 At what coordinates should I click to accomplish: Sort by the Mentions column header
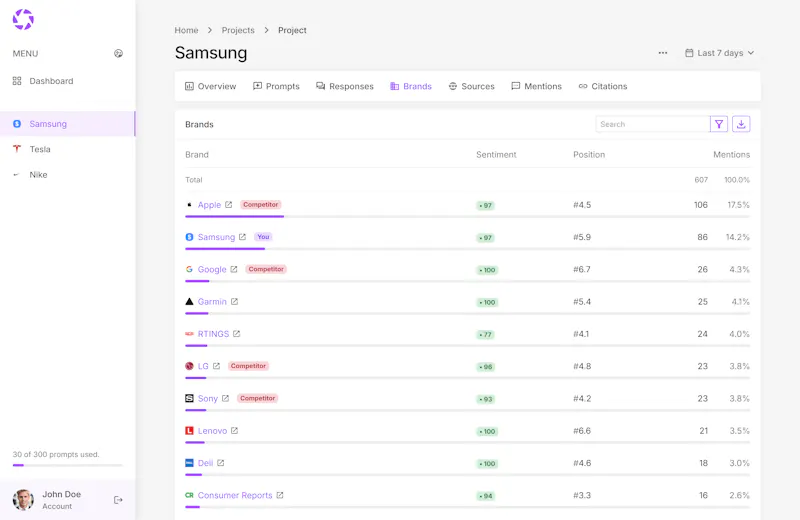coord(731,155)
